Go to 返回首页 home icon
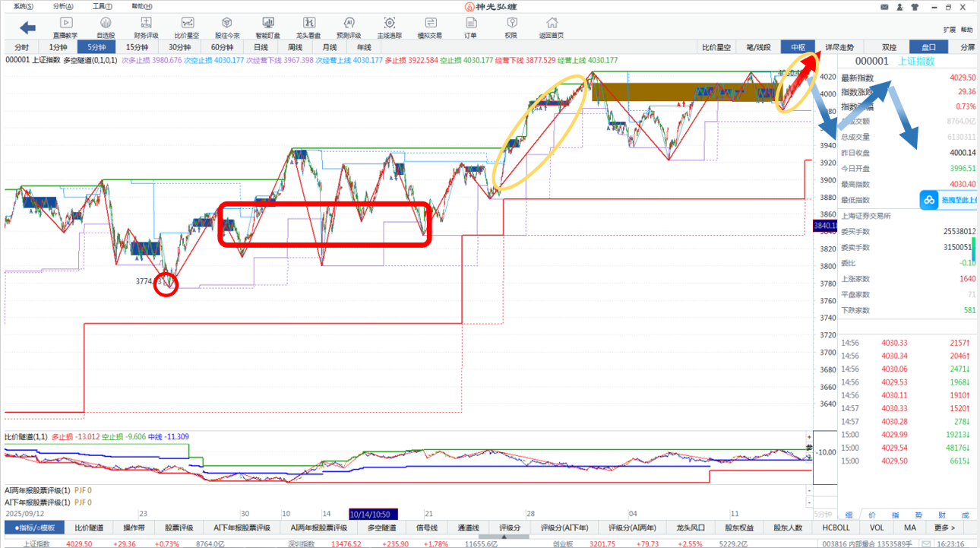 coord(552,26)
